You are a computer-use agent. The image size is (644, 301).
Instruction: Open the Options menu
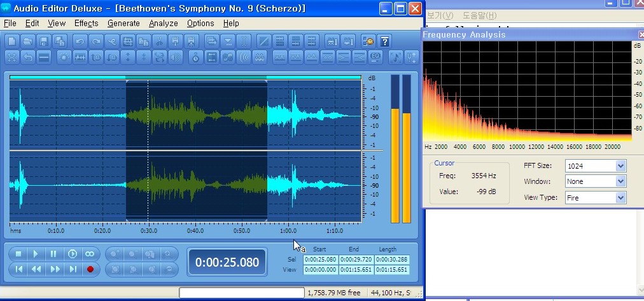[200, 24]
